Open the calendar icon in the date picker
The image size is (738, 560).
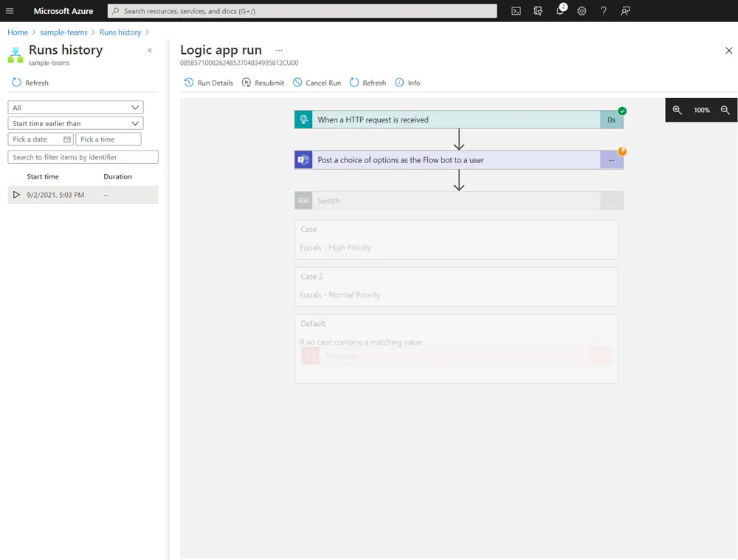click(x=67, y=139)
